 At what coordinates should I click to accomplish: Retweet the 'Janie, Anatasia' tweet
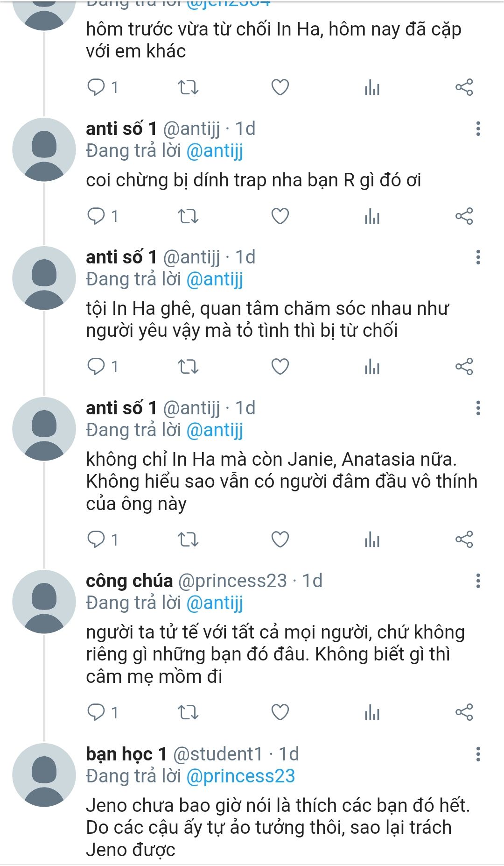(188, 539)
